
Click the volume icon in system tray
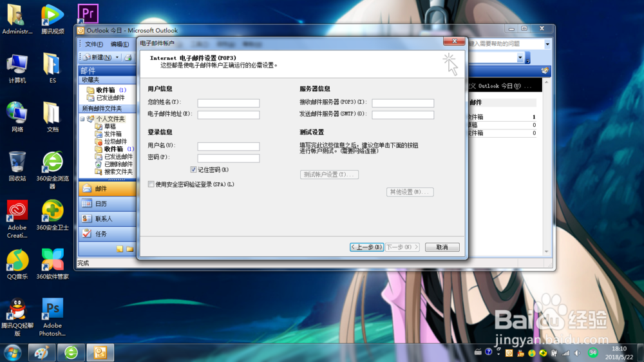(x=577, y=353)
